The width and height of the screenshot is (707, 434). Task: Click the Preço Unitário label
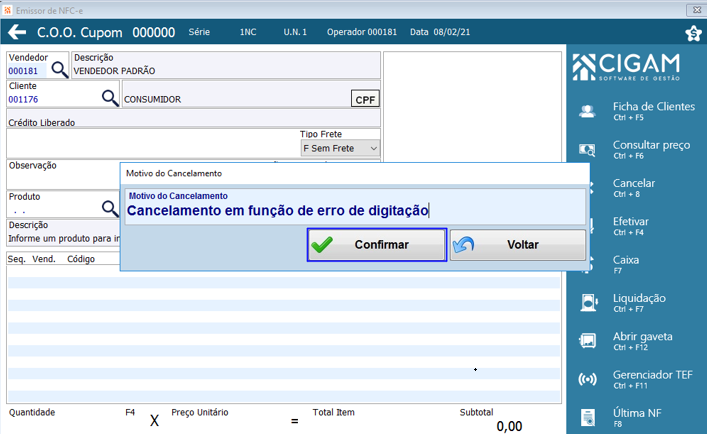(200, 412)
